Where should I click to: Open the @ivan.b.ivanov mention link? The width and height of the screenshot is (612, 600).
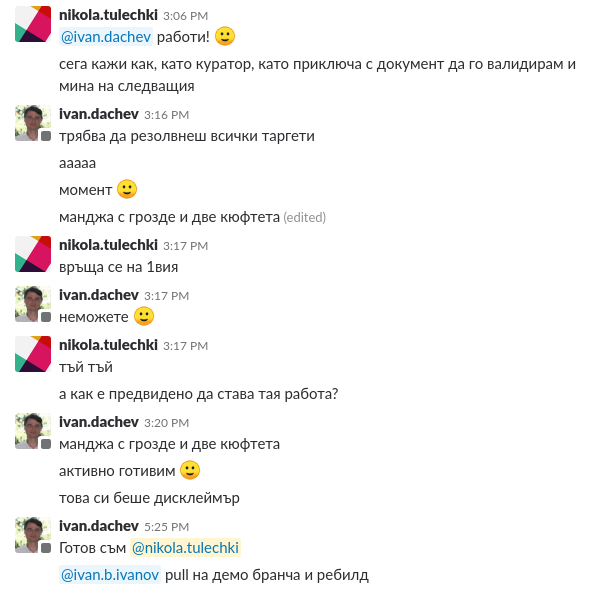coord(110,575)
